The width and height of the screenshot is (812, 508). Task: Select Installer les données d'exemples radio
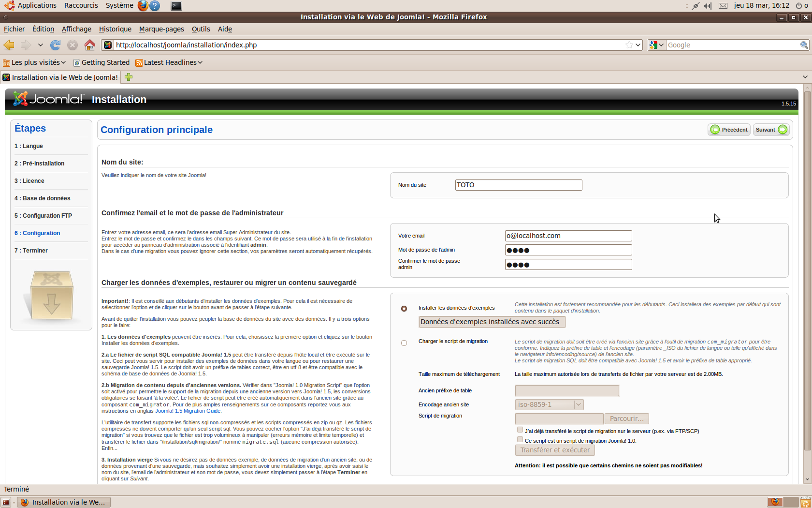click(x=404, y=309)
